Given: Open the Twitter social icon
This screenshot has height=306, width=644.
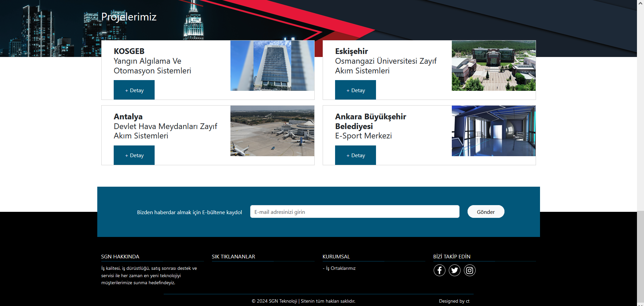Looking at the screenshot, I should tap(454, 270).
